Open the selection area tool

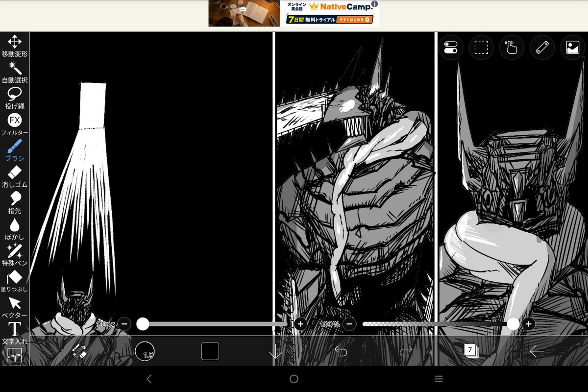[x=481, y=48]
